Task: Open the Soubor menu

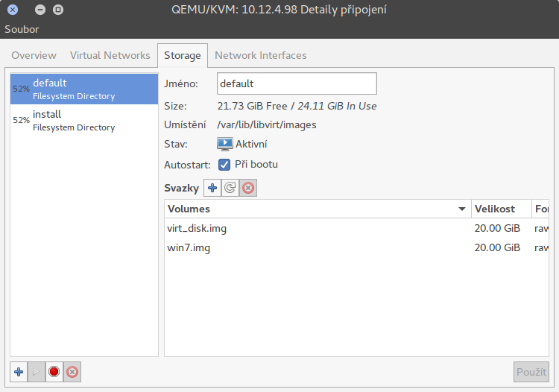Action: point(22,29)
